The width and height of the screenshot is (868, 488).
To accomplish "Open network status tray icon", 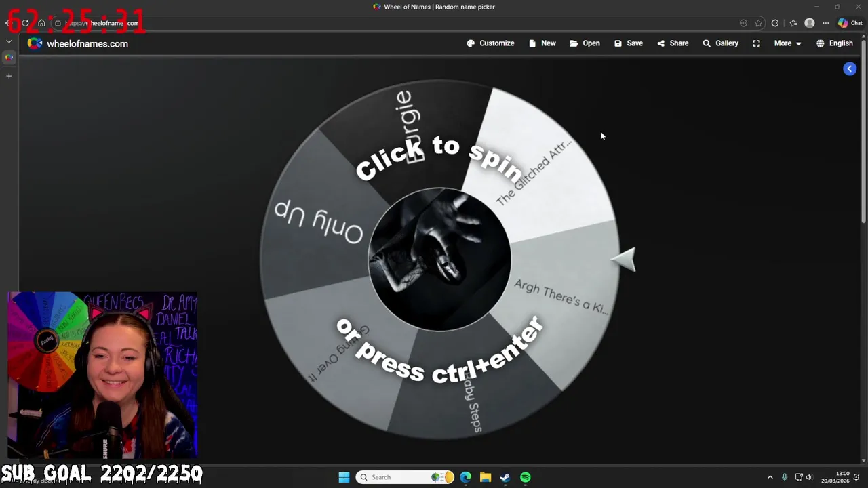I will tap(799, 477).
